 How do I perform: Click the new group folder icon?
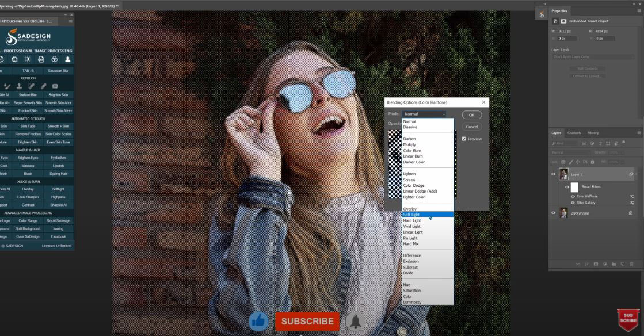click(613, 264)
